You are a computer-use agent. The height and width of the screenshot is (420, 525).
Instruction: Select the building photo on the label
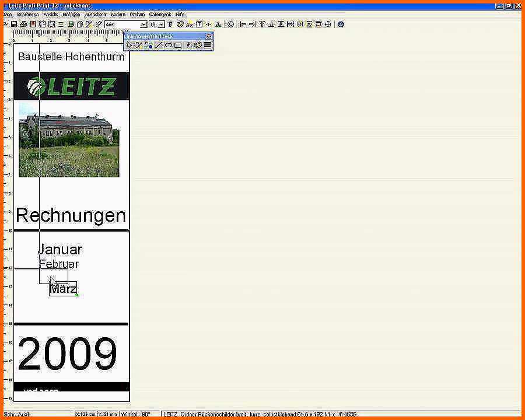pos(69,139)
